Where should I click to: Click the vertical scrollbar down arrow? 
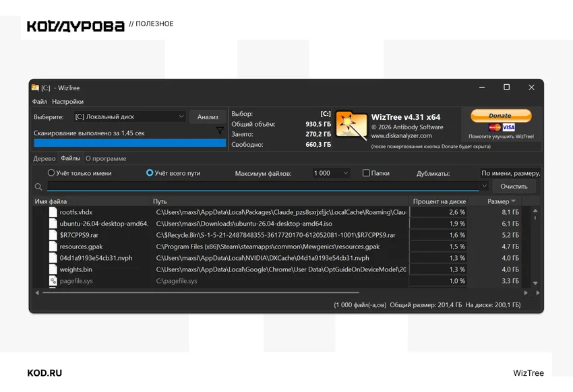(535, 283)
